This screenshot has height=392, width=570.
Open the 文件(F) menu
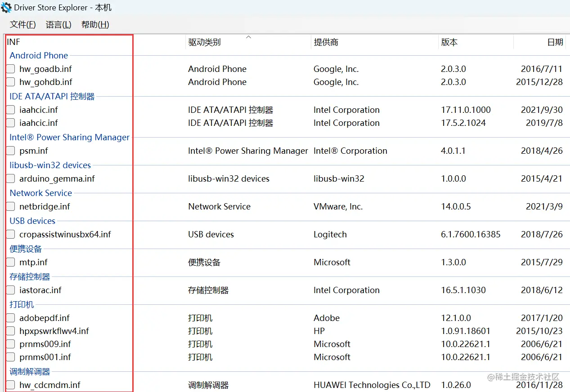tap(23, 25)
